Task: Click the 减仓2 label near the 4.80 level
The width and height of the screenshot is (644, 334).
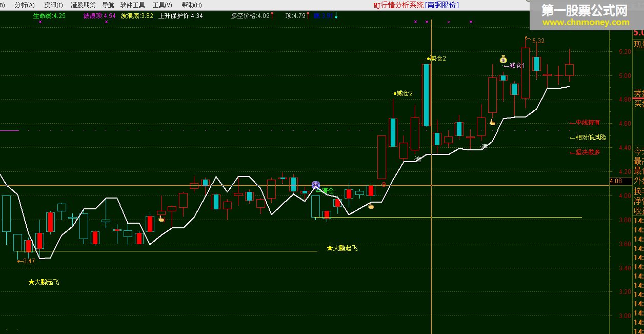Action: 404,93
